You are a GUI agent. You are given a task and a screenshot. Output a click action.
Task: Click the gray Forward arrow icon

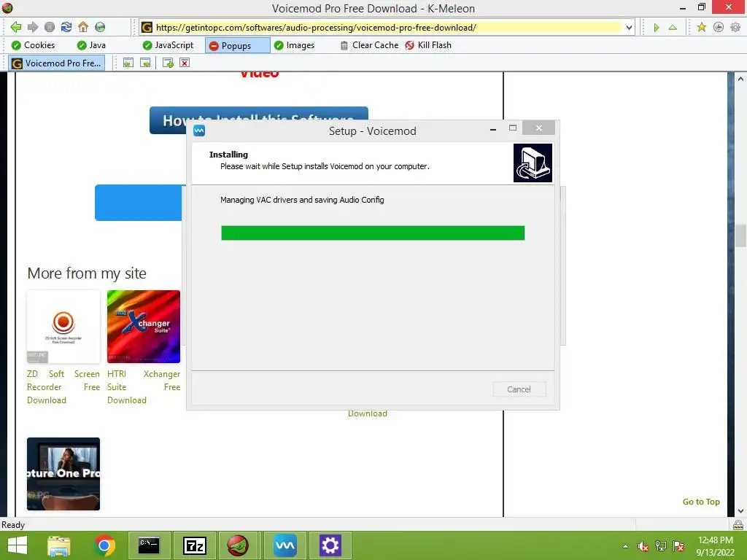pos(32,27)
